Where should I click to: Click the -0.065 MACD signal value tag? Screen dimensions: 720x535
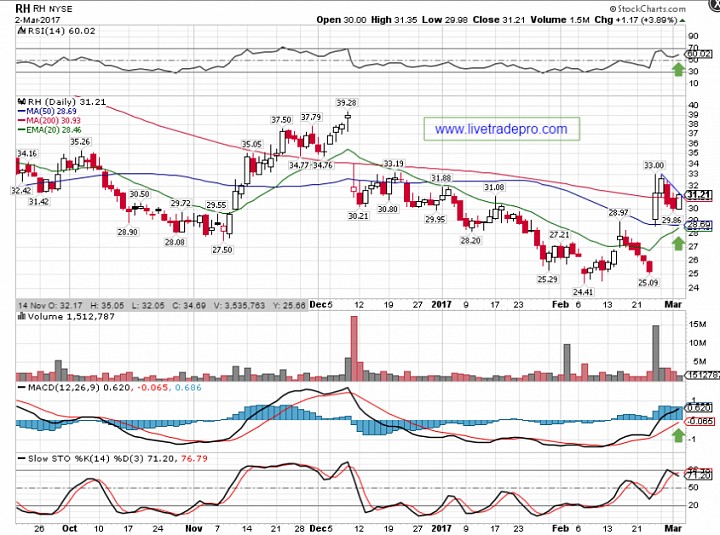click(699, 421)
